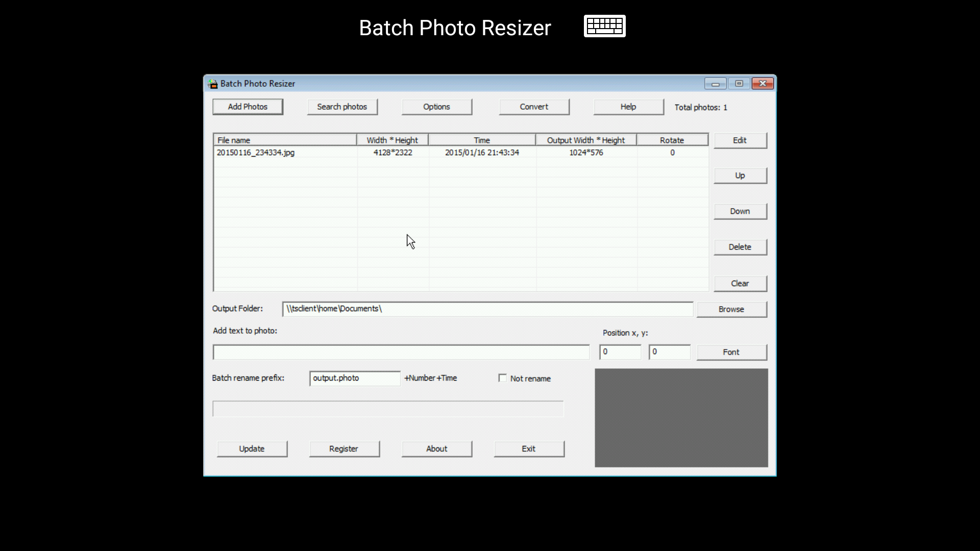Move photo Up in list
980x551 pixels.
pyautogui.click(x=740, y=176)
